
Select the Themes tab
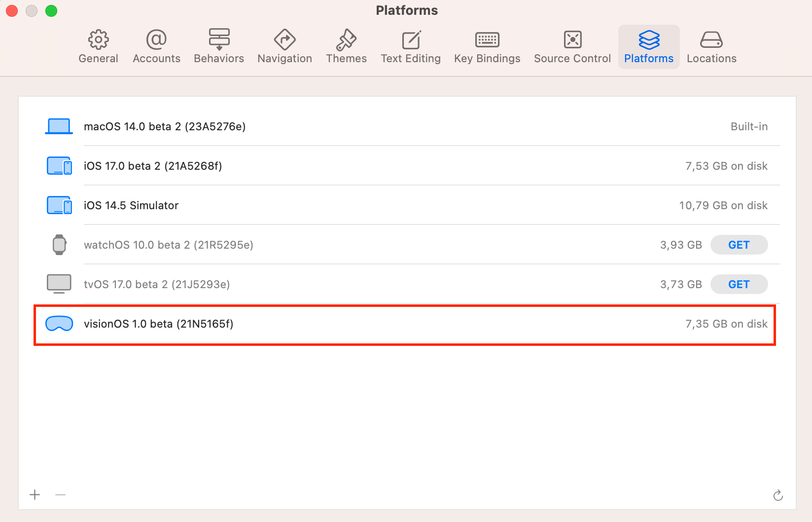pos(346,47)
